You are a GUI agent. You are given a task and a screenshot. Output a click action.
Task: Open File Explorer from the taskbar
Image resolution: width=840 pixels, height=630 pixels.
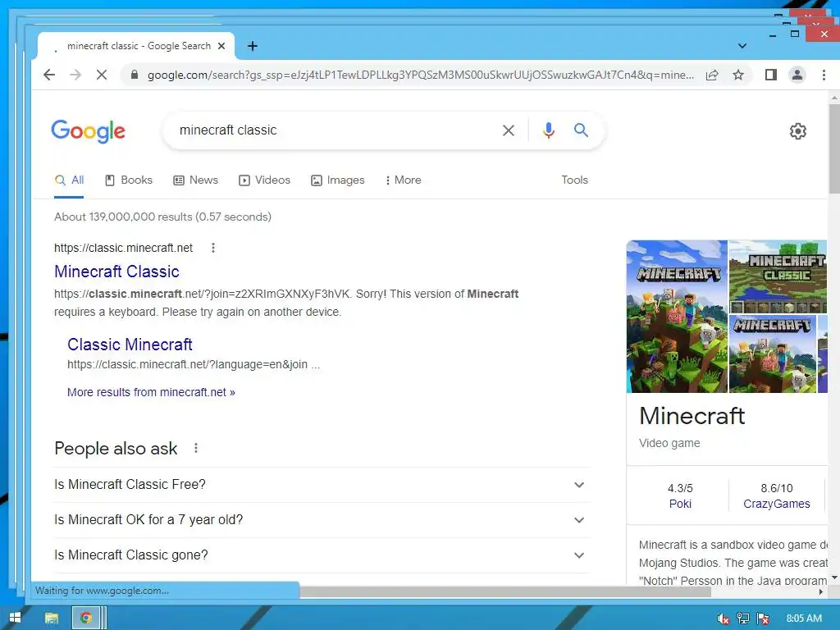pos(52,619)
